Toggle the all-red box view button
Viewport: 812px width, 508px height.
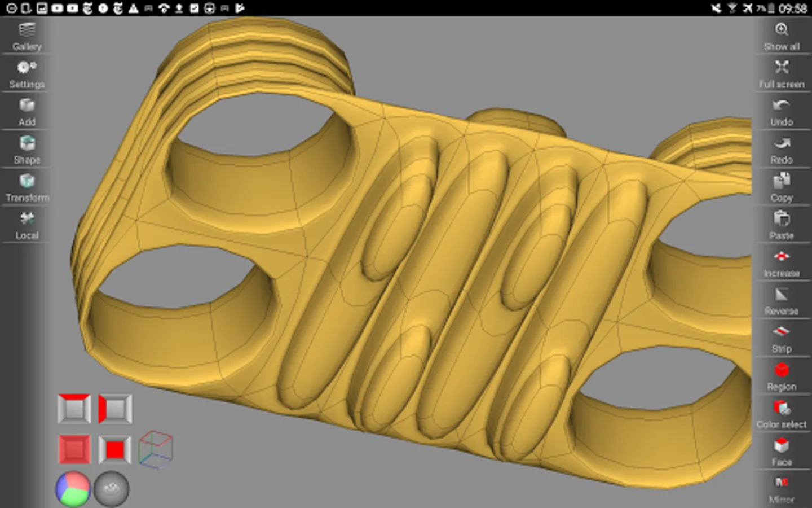click(x=74, y=449)
